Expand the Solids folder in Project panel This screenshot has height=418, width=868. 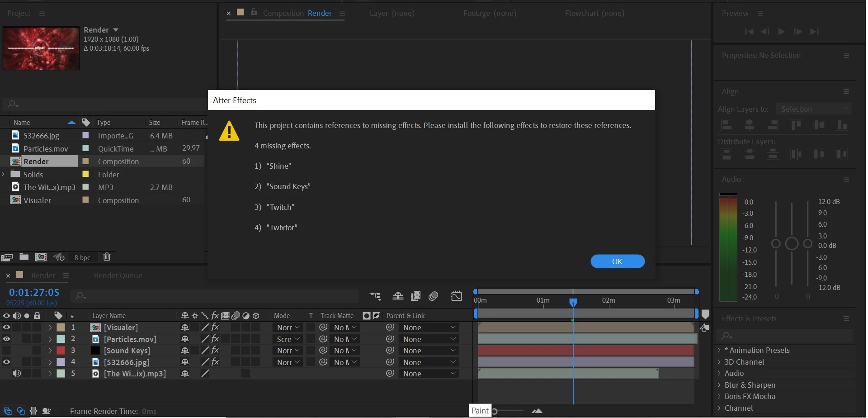(x=4, y=174)
